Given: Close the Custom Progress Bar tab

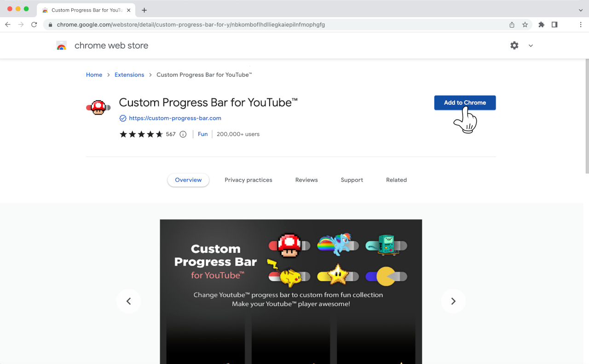Looking at the screenshot, I should click(129, 10).
